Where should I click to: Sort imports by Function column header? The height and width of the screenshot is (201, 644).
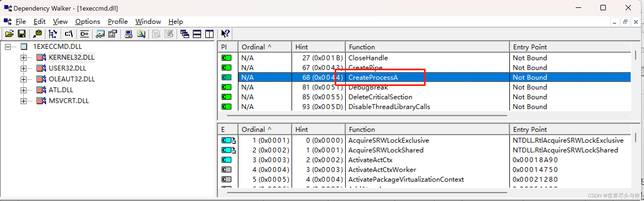pos(428,47)
